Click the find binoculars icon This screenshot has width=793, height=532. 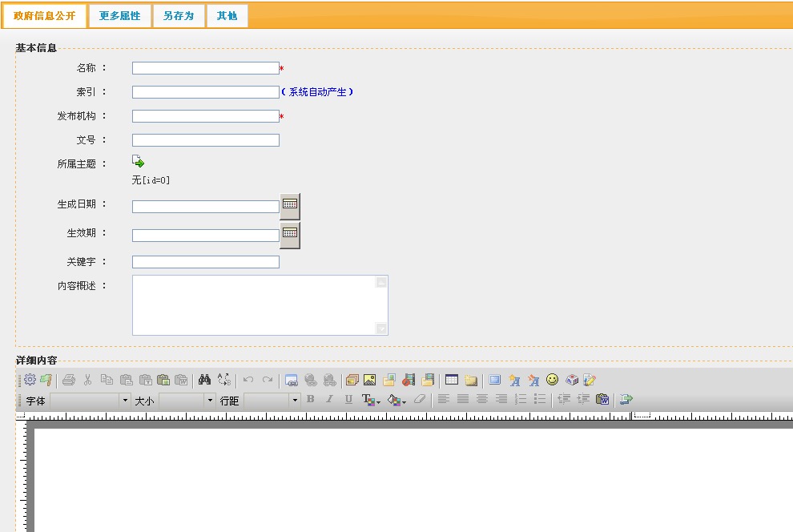[x=204, y=380]
